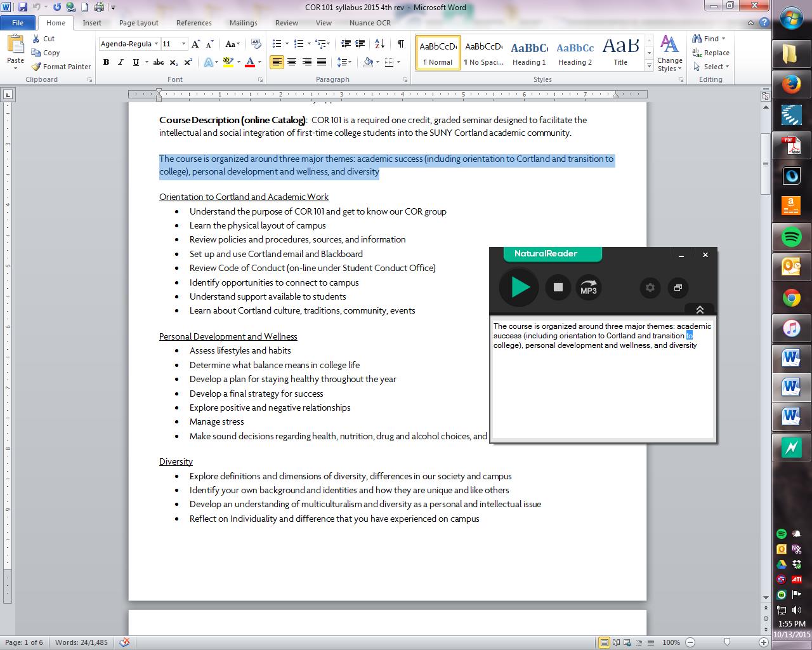
Task: Grow font size button
Action: (x=196, y=44)
